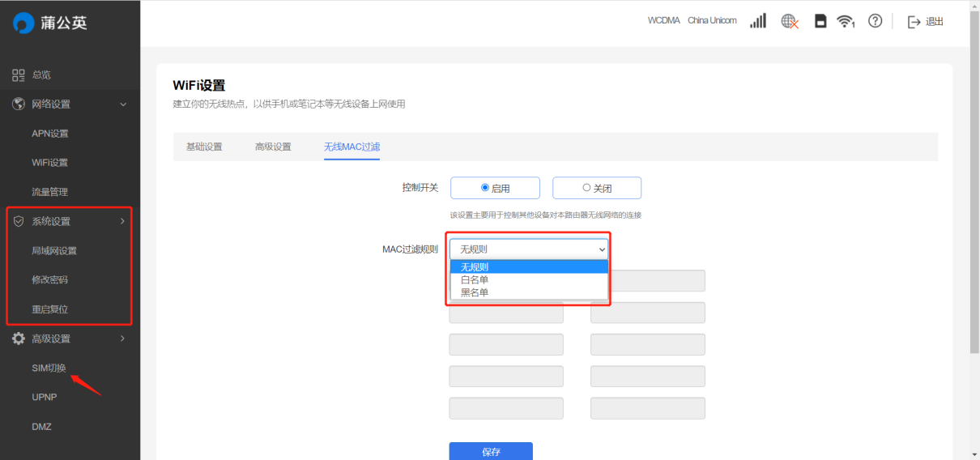Screen dimensions: 980x460
Task: Switch to the 高级设置 tab
Action: (273, 147)
